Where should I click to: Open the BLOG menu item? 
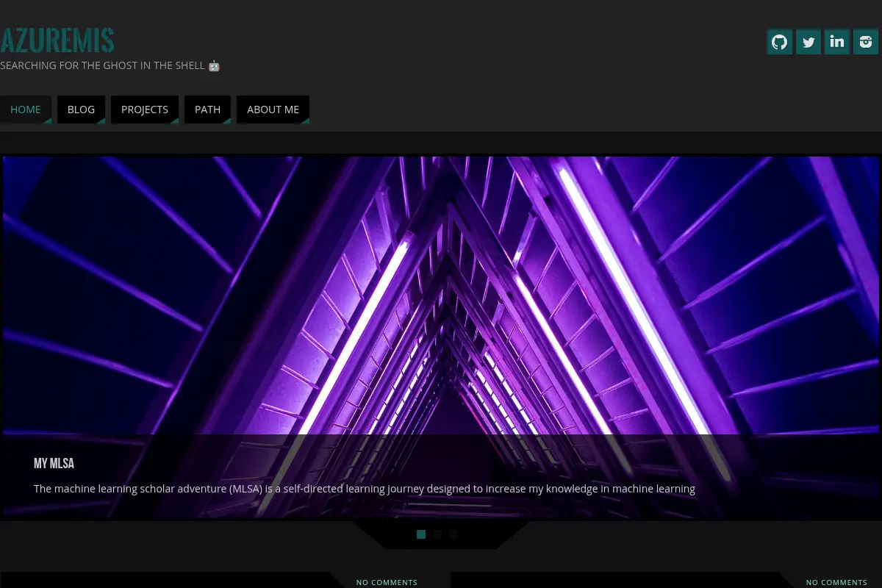click(81, 110)
